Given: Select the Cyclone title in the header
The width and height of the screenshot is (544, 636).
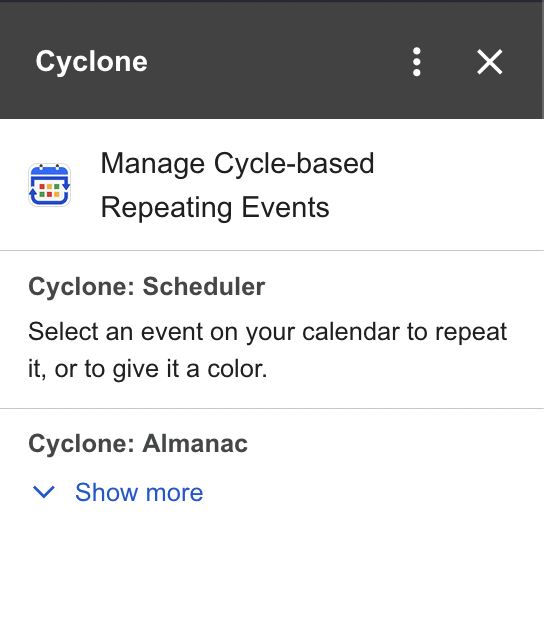Looking at the screenshot, I should [91, 62].
